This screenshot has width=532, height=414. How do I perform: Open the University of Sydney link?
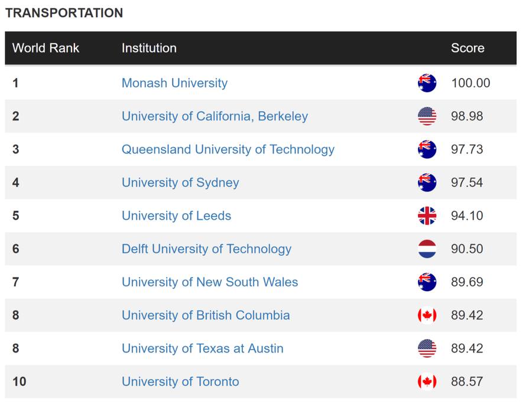point(180,182)
